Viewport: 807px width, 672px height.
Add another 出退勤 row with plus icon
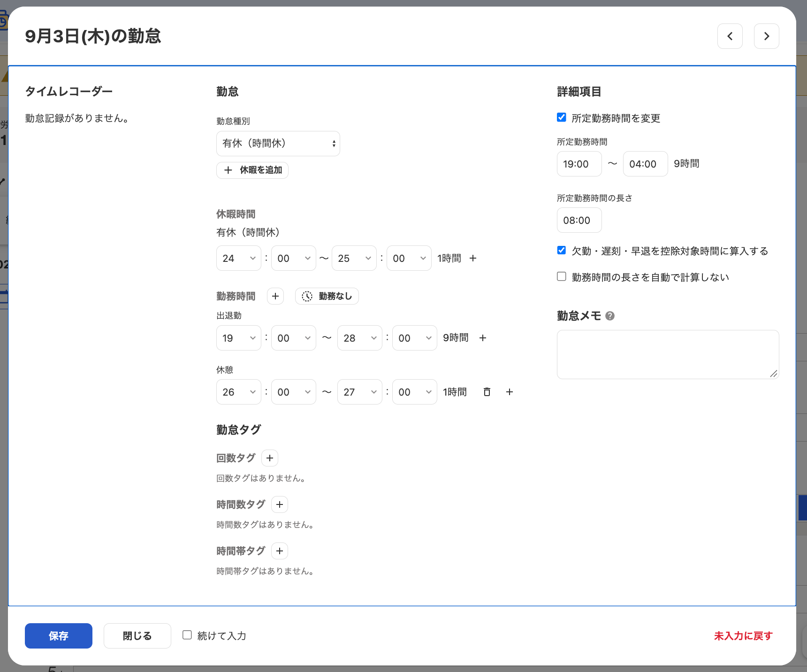coord(483,338)
